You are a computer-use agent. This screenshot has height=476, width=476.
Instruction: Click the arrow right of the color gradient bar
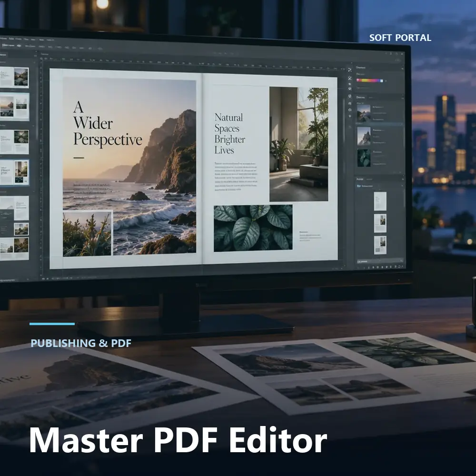386,81
